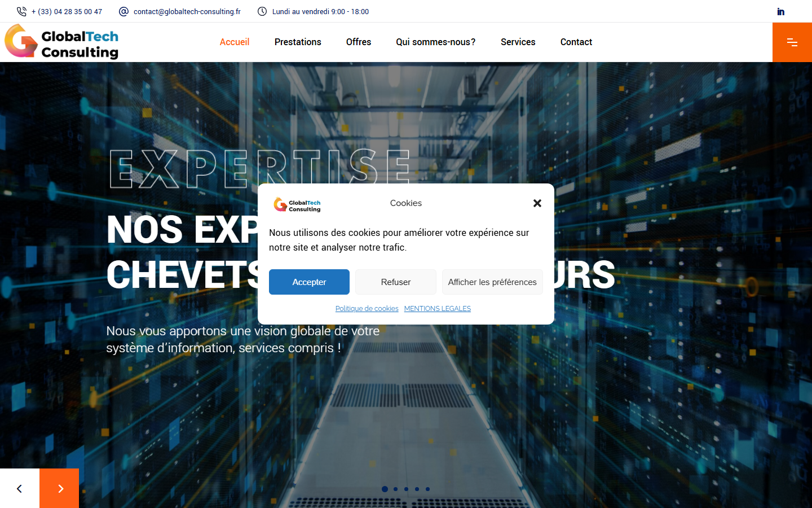Click Afficher les préférences button
Screen dimensions: 812x508
(x=492, y=282)
